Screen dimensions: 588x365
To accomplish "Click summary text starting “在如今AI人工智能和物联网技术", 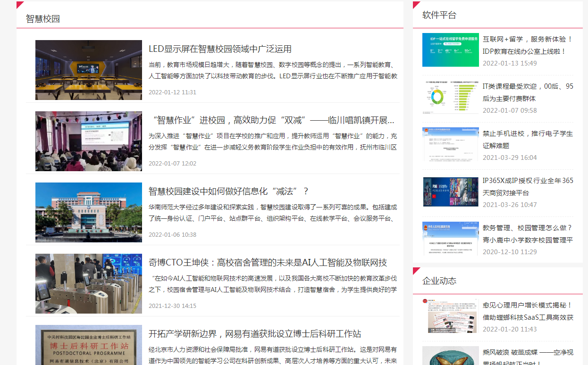I will [x=273, y=284].
